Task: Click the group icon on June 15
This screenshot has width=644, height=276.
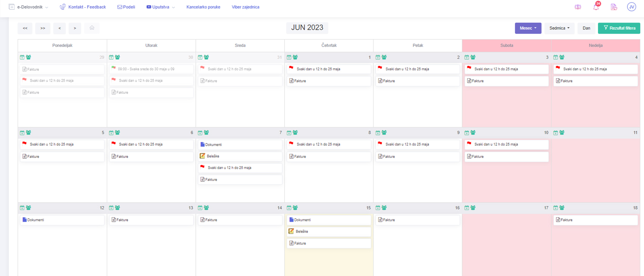Action: pyautogui.click(x=295, y=208)
